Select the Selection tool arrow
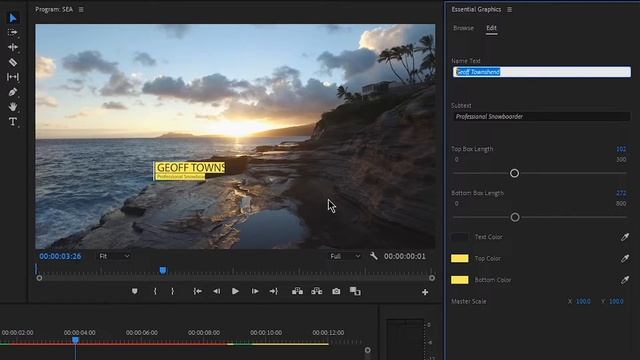Screen dimensions: 640x360 point(13,18)
